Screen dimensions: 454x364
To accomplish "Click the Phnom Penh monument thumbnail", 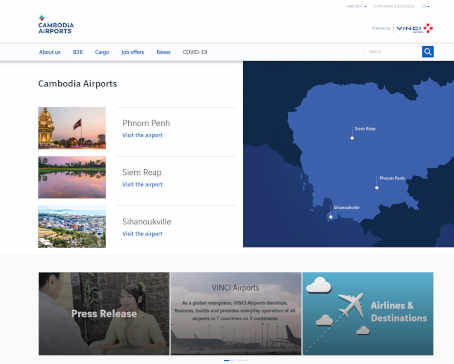I will (x=72, y=128).
